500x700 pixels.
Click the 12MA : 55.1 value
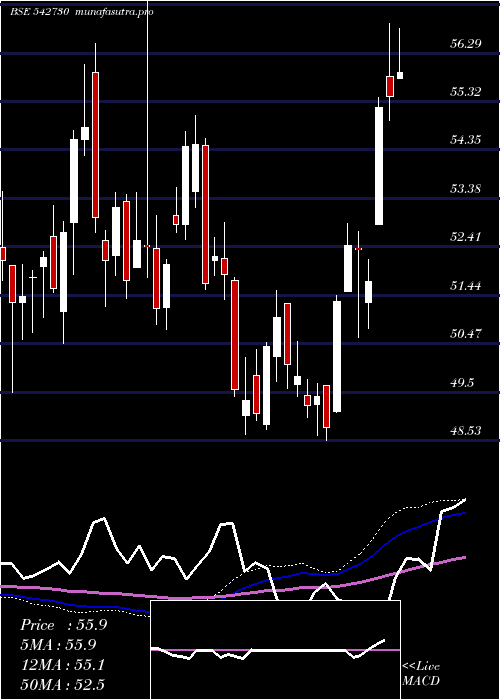tap(63, 665)
